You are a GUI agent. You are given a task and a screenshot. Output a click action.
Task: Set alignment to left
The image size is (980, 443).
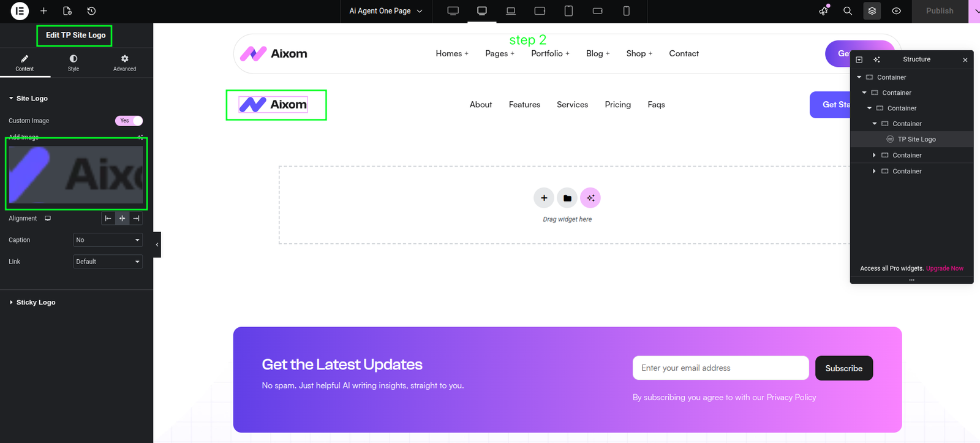(x=108, y=219)
